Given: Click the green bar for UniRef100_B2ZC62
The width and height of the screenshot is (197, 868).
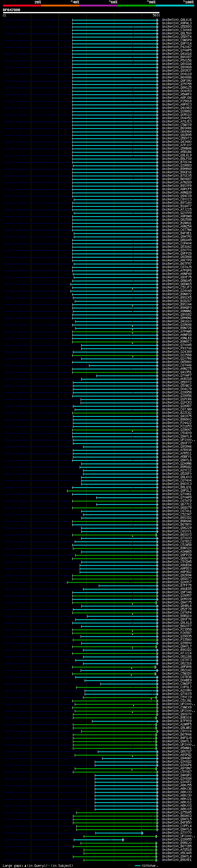Looking at the screenshot, I should (115, 413).
